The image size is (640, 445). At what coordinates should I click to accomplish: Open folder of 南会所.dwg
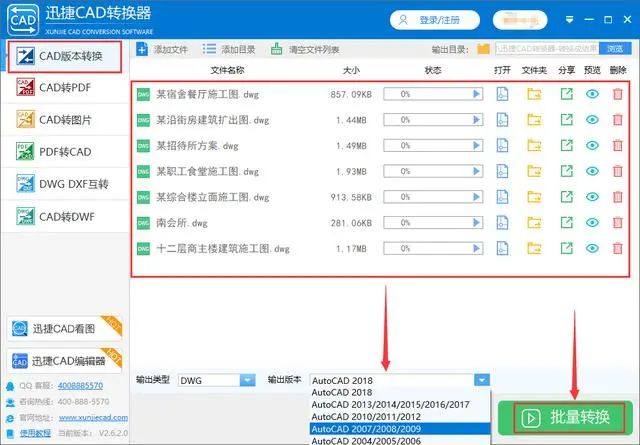coord(534,222)
